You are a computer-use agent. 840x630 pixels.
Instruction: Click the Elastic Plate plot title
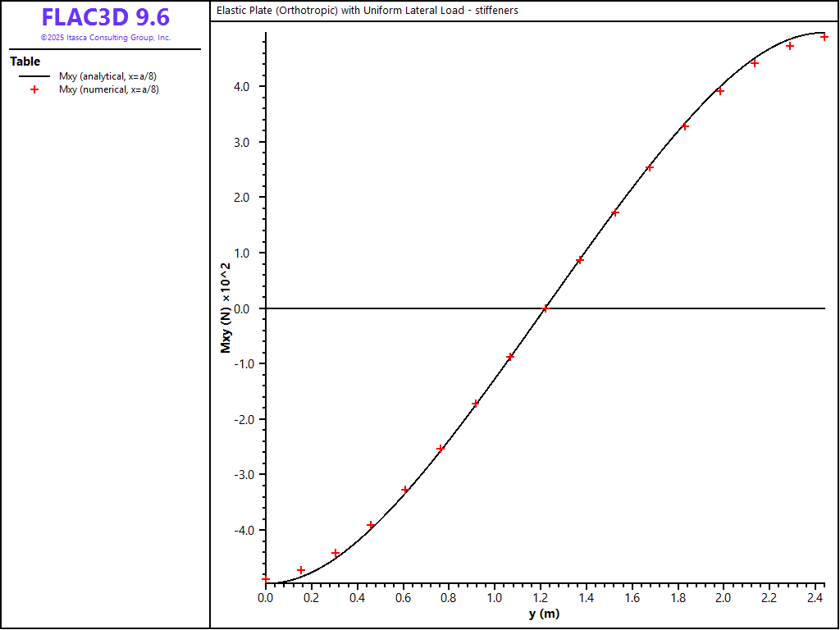click(367, 11)
